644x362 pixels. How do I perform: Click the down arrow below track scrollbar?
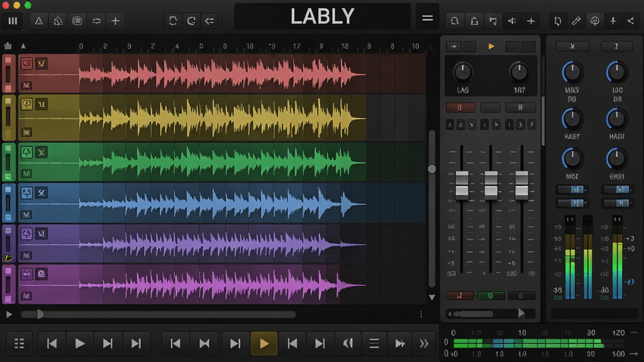[x=431, y=297]
